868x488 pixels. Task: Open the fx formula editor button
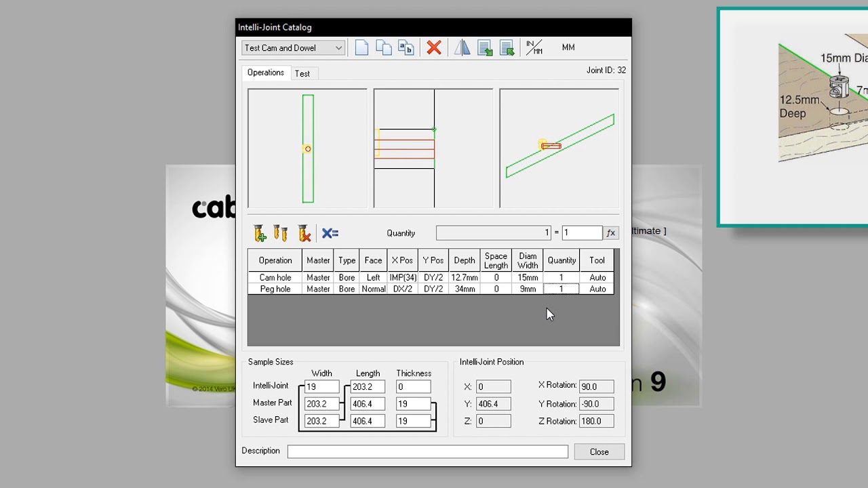click(611, 233)
